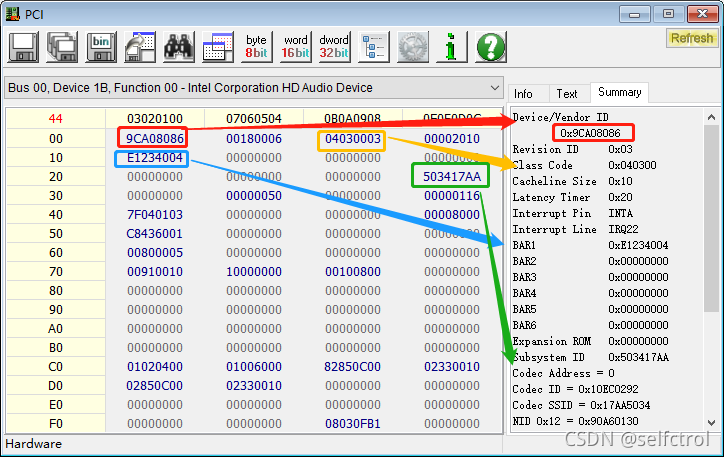
Task: Click column header 03020100
Action: pyautogui.click(x=155, y=119)
